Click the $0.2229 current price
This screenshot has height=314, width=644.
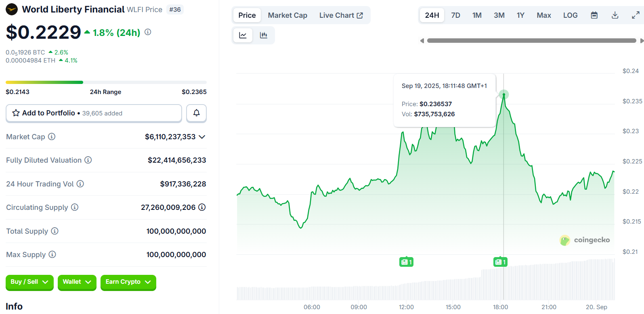(44, 32)
